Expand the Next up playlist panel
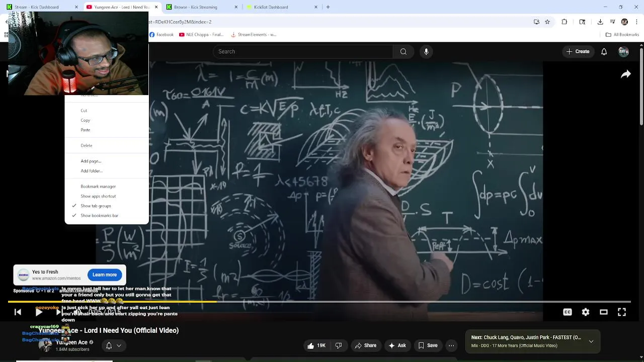 pyautogui.click(x=591, y=341)
